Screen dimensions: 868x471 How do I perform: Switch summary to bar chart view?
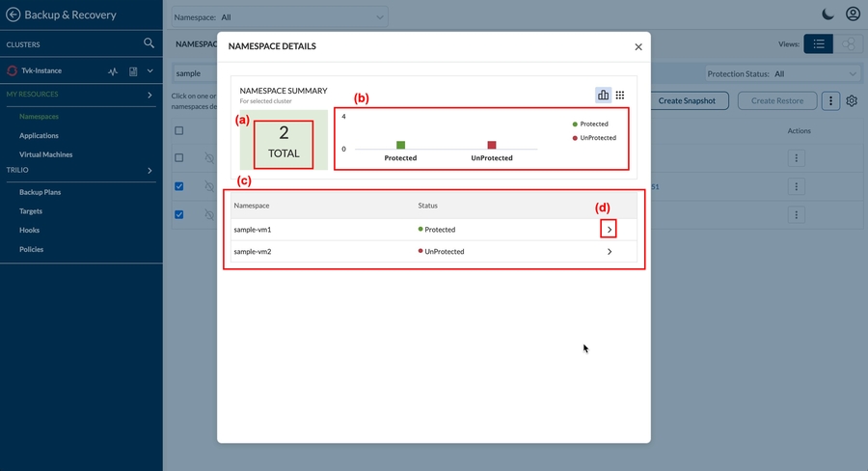[604, 95]
